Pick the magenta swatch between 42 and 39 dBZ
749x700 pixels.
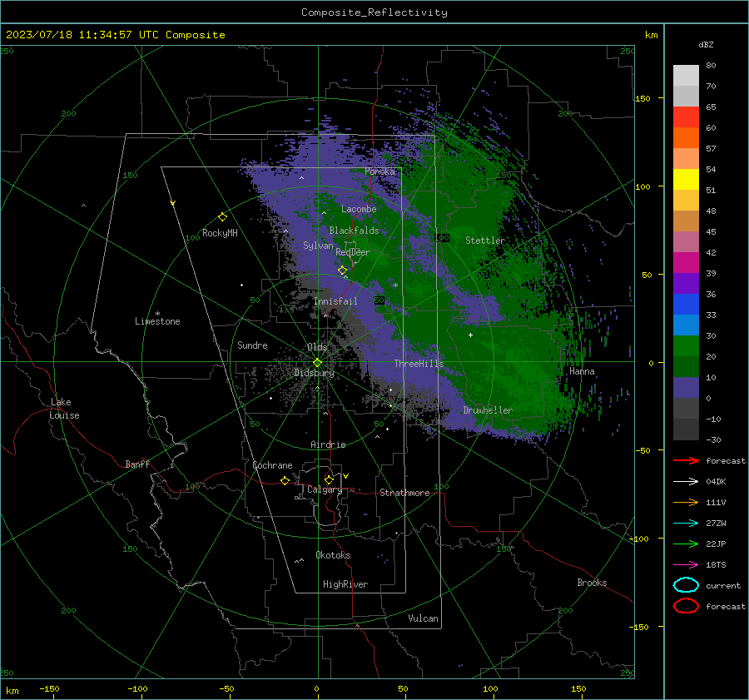(x=686, y=263)
